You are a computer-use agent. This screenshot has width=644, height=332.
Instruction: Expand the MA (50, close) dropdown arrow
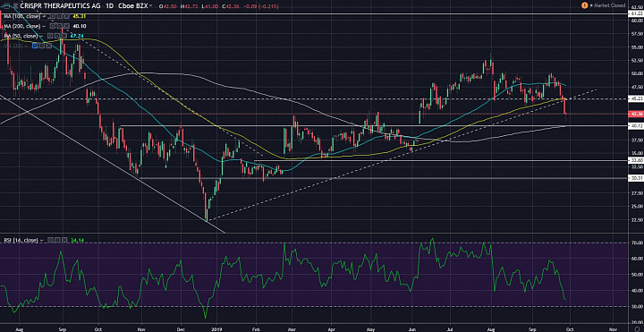tap(41, 36)
